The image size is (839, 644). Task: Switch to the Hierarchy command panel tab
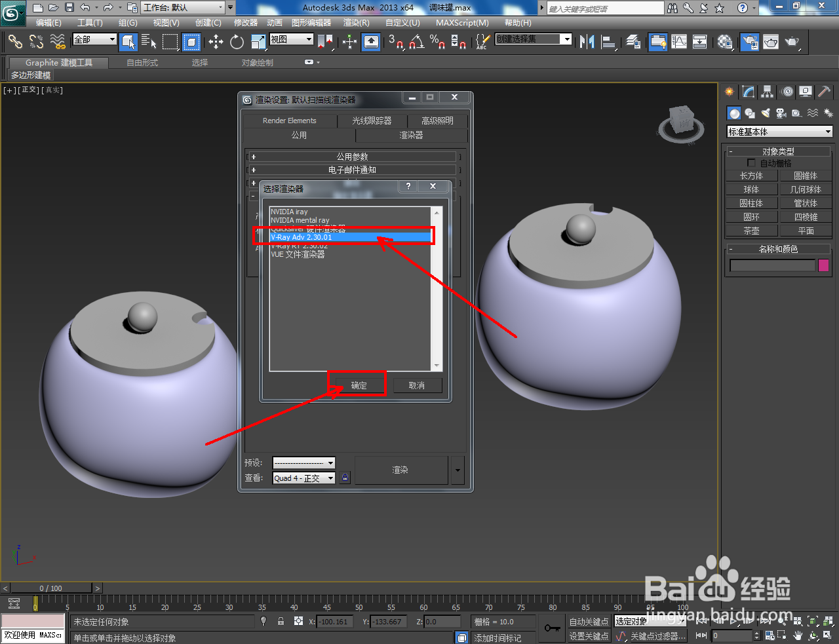[x=767, y=92]
